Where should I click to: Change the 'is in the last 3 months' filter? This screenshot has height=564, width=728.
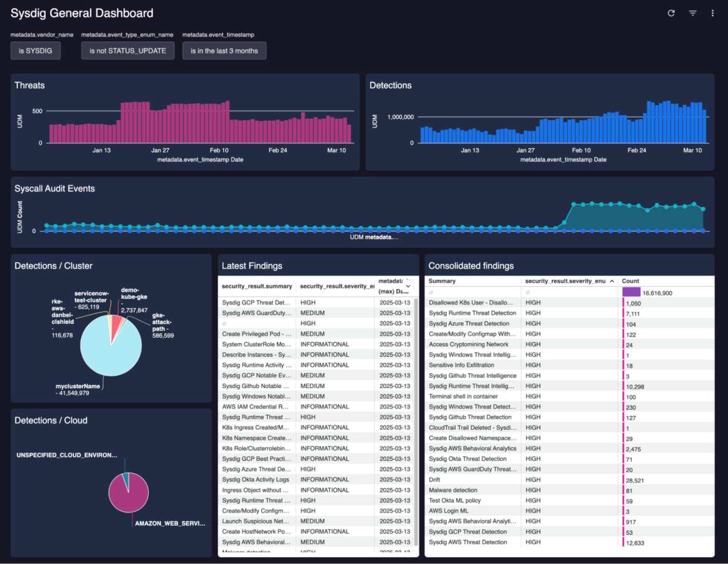click(224, 50)
